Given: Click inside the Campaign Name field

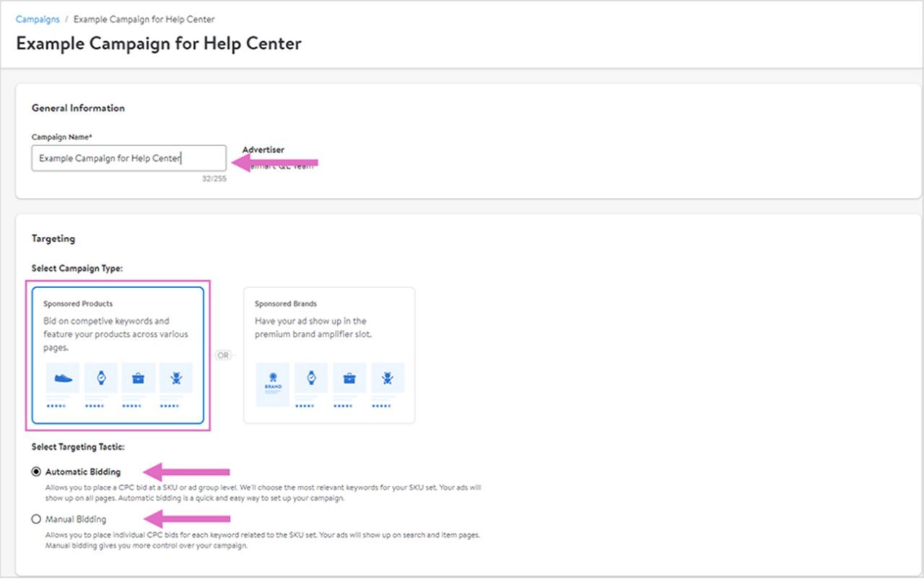Looking at the screenshot, I should point(128,157).
